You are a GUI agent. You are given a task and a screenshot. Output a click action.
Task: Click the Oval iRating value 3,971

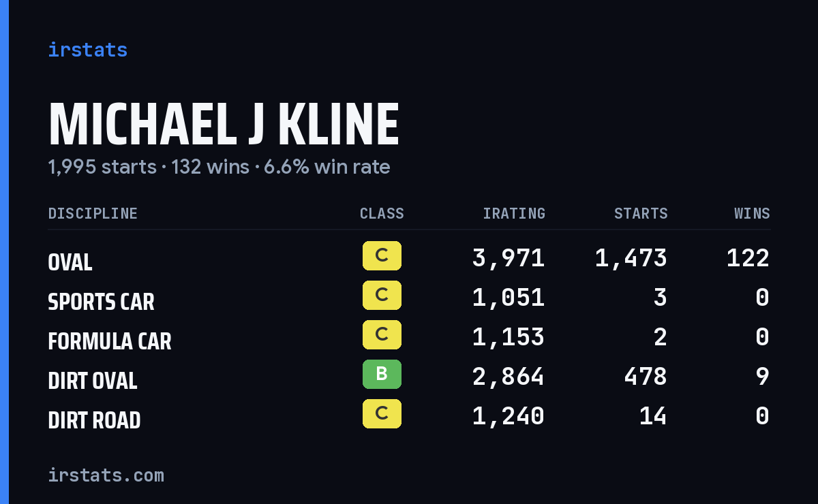[x=509, y=258]
